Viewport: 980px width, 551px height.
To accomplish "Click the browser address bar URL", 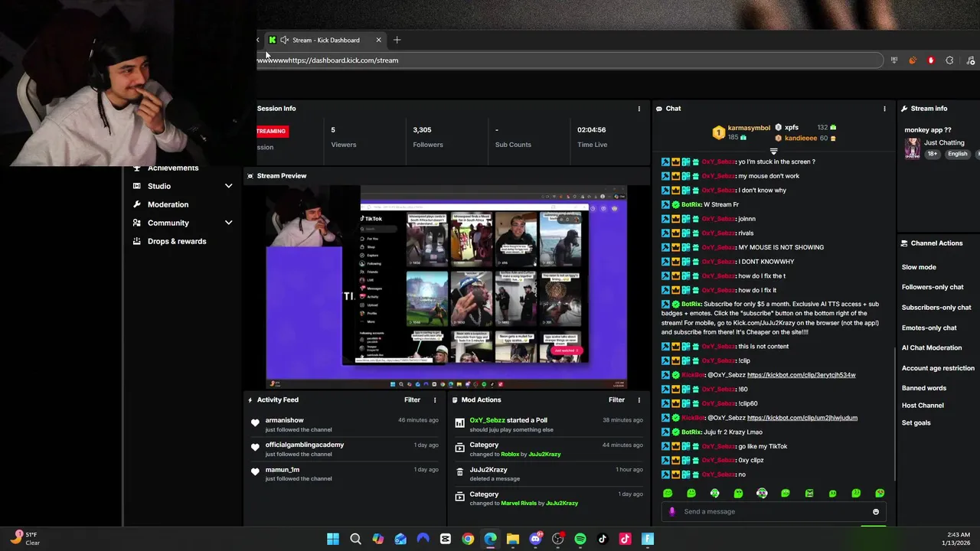I will click(x=341, y=60).
